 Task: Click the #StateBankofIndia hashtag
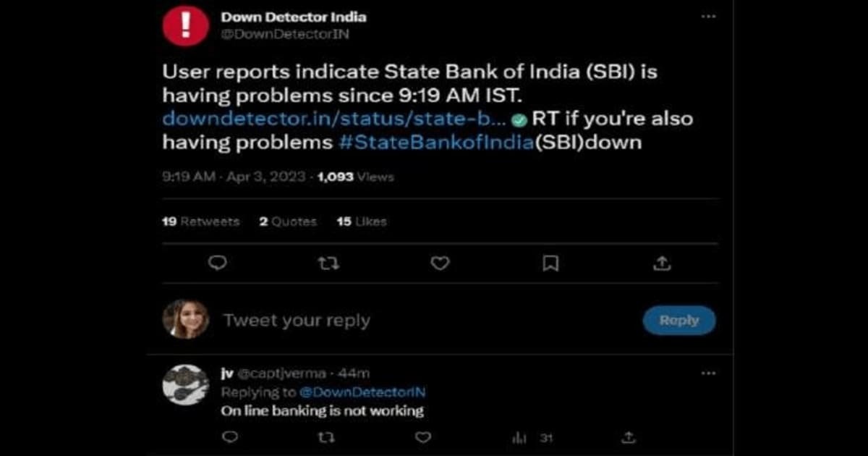tap(435, 142)
